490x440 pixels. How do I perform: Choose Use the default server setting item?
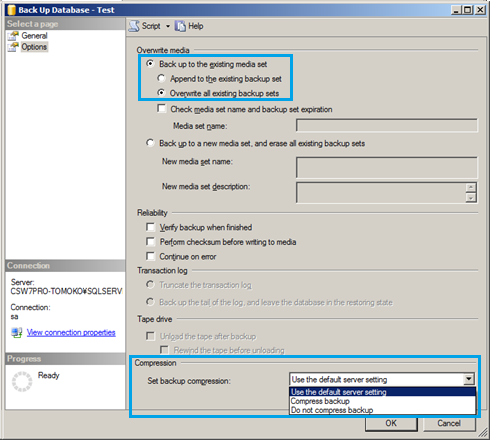click(x=382, y=392)
